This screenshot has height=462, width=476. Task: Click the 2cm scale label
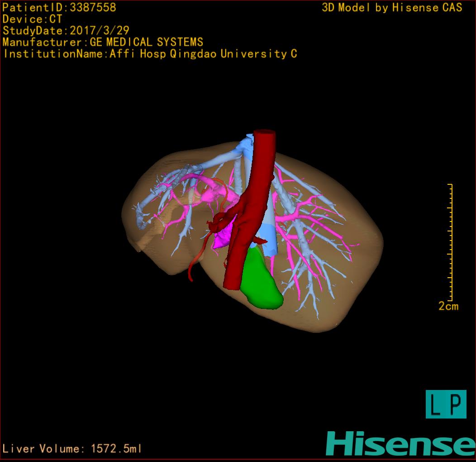[x=448, y=306]
